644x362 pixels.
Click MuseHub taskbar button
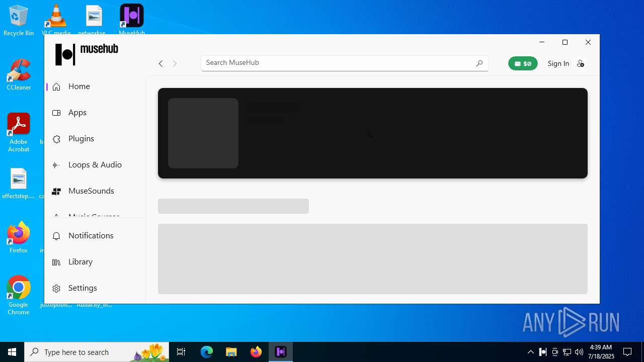tap(281, 352)
